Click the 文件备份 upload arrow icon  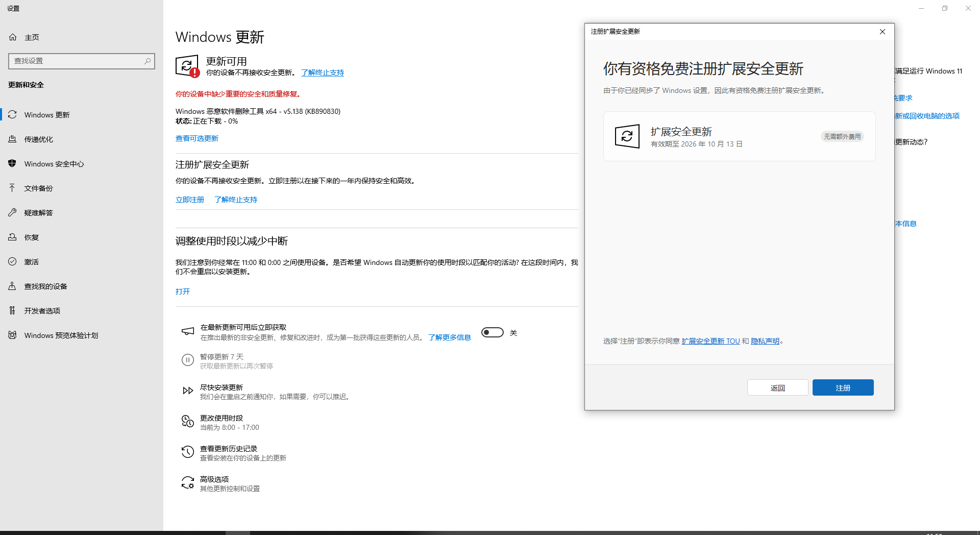coord(12,188)
